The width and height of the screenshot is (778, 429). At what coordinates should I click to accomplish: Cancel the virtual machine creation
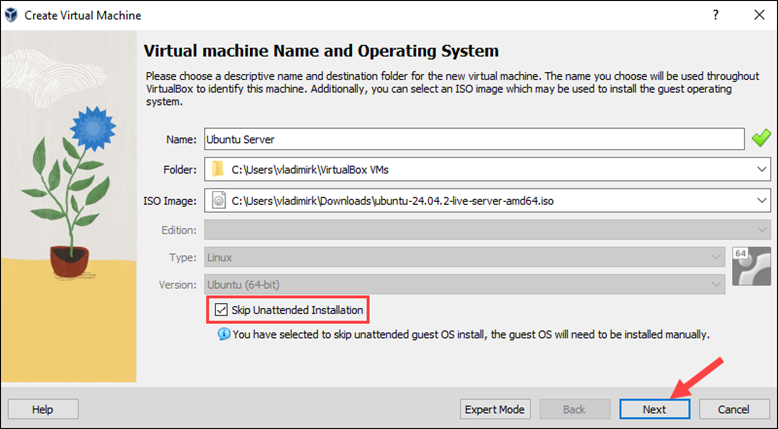click(734, 409)
